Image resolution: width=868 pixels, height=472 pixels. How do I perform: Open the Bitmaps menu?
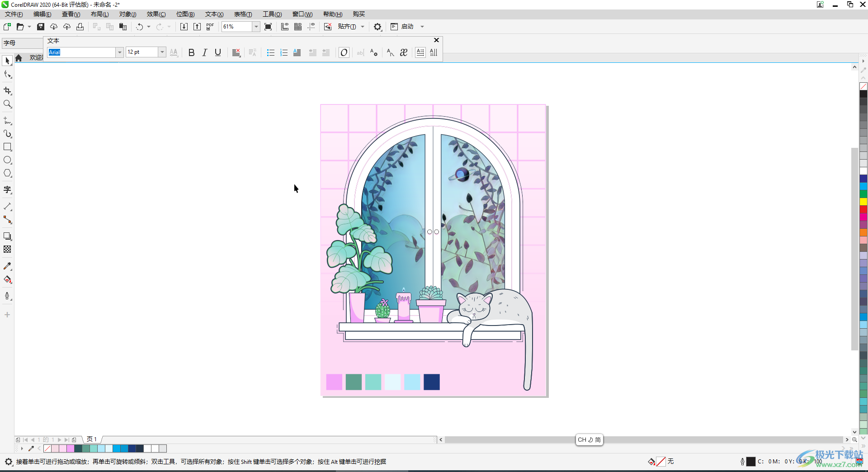click(185, 14)
